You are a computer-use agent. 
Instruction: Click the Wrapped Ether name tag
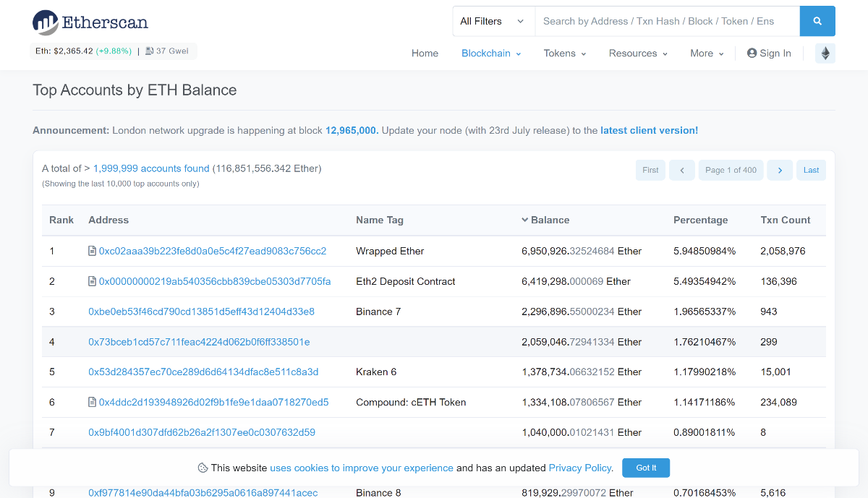(x=390, y=252)
